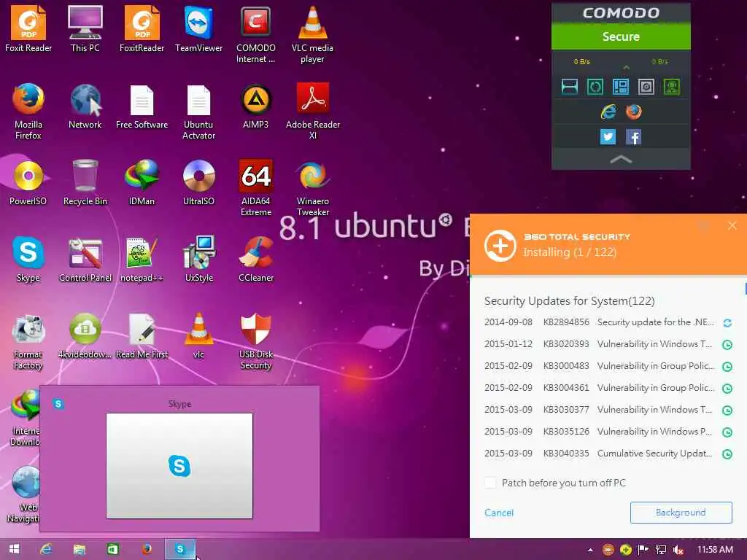The image size is (747, 560).
Task: Open Internet Explorer from COMODO widget
Action: (x=608, y=112)
